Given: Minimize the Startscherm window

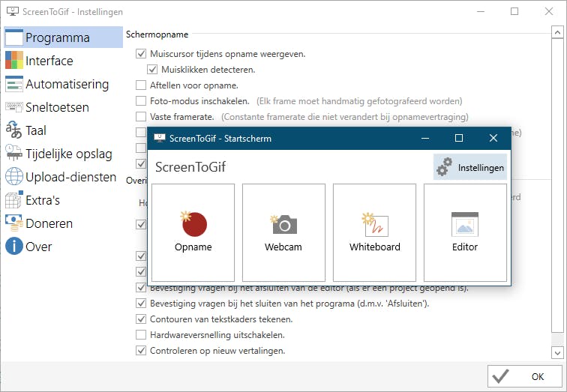Looking at the screenshot, I should point(425,138).
